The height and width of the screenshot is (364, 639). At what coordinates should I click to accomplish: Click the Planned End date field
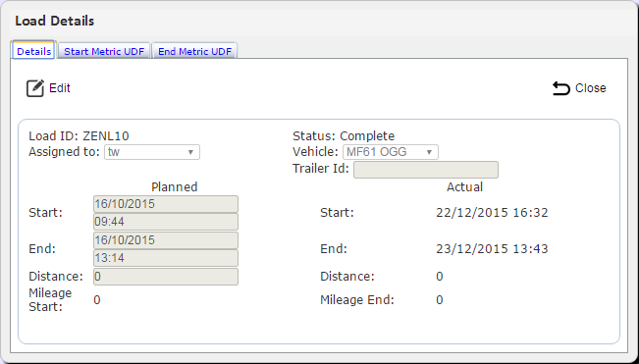(x=166, y=240)
